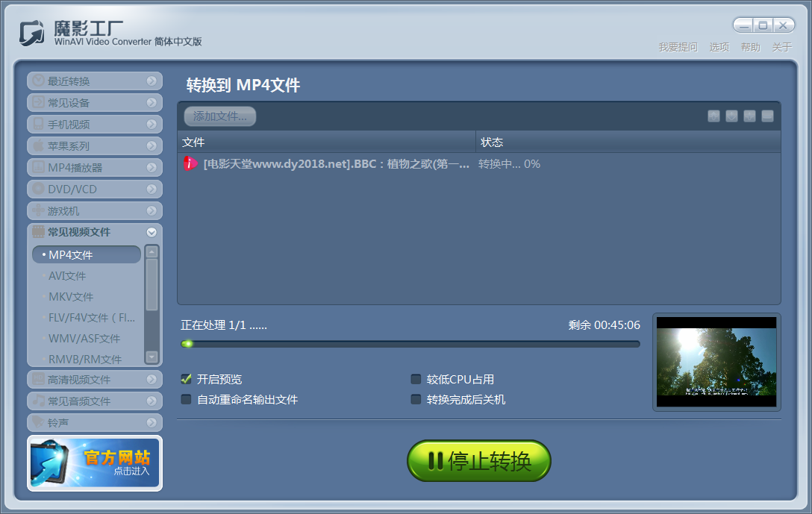
Task: Click the clock icon of 最近转换
Action: (38, 81)
